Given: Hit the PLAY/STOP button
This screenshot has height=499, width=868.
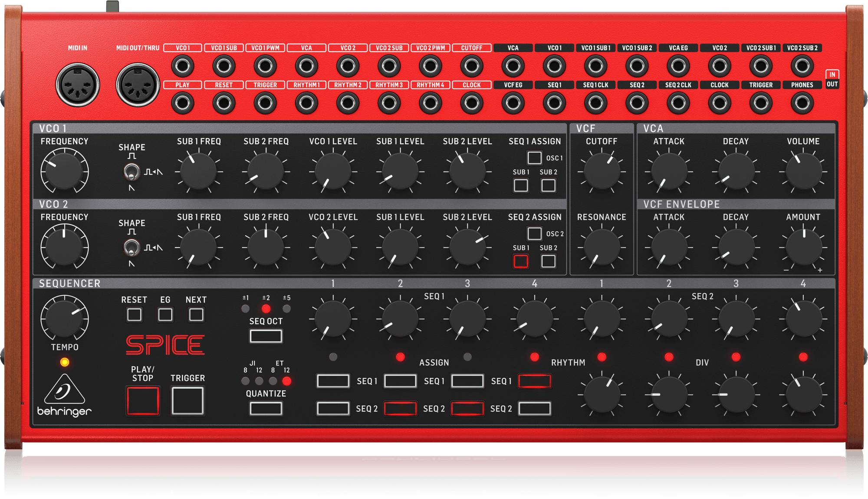Looking at the screenshot, I should (x=143, y=401).
